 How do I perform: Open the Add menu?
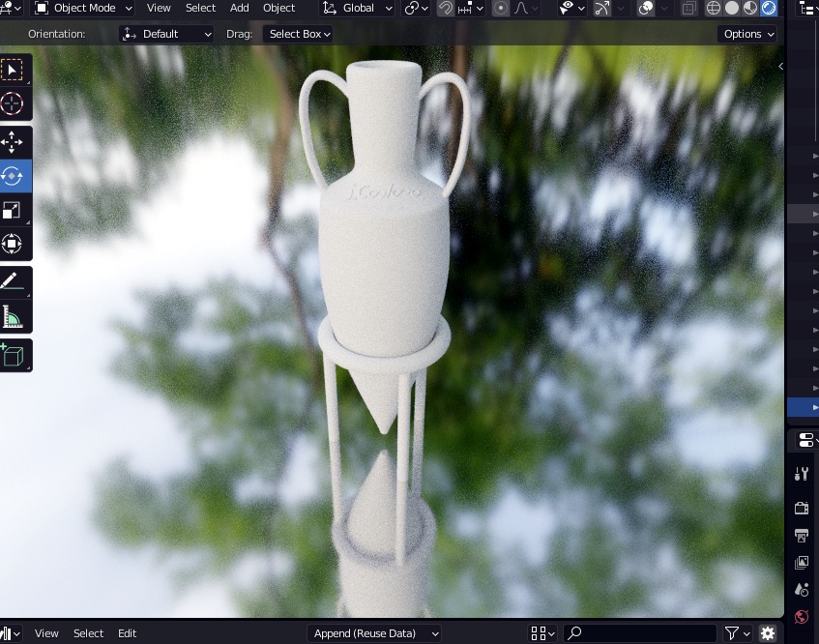[239, 9]
